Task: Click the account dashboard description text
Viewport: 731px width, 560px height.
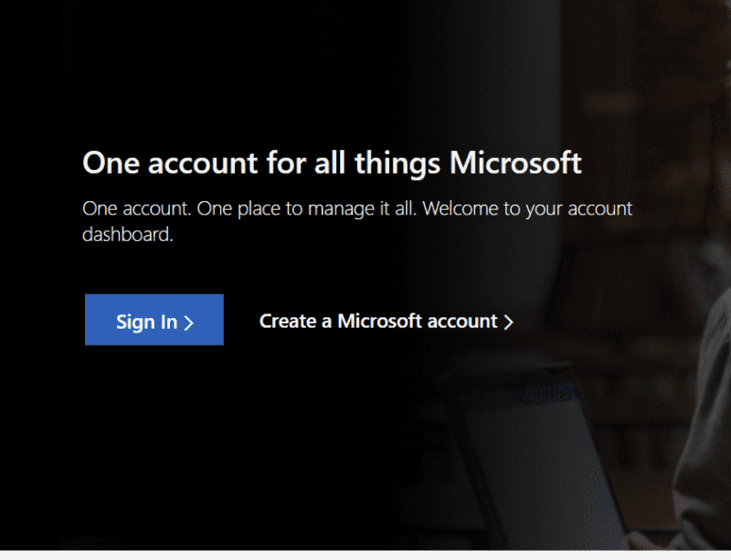Action: pyautogui.click(x=356, y=219)
